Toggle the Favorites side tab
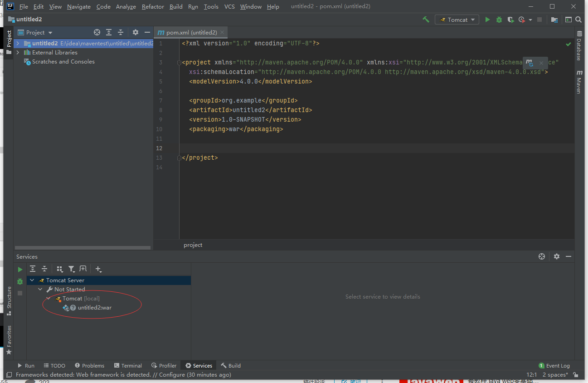588x383 pixels. pyautogui.click(x=9, y=340)
